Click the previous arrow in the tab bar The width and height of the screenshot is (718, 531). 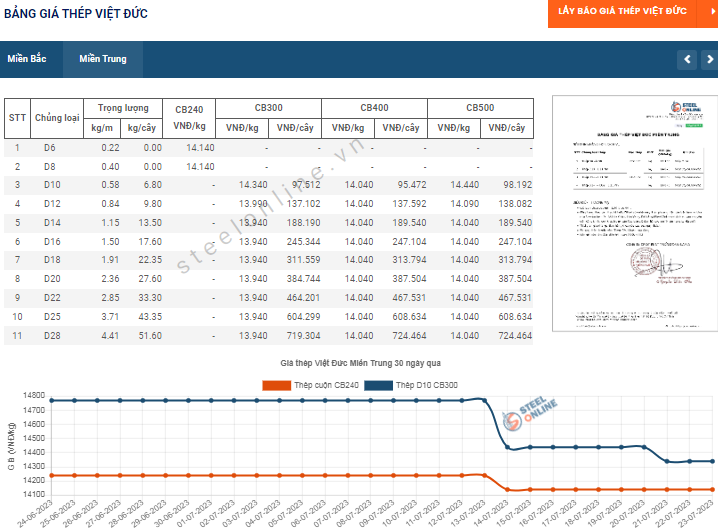click(687, 60)
